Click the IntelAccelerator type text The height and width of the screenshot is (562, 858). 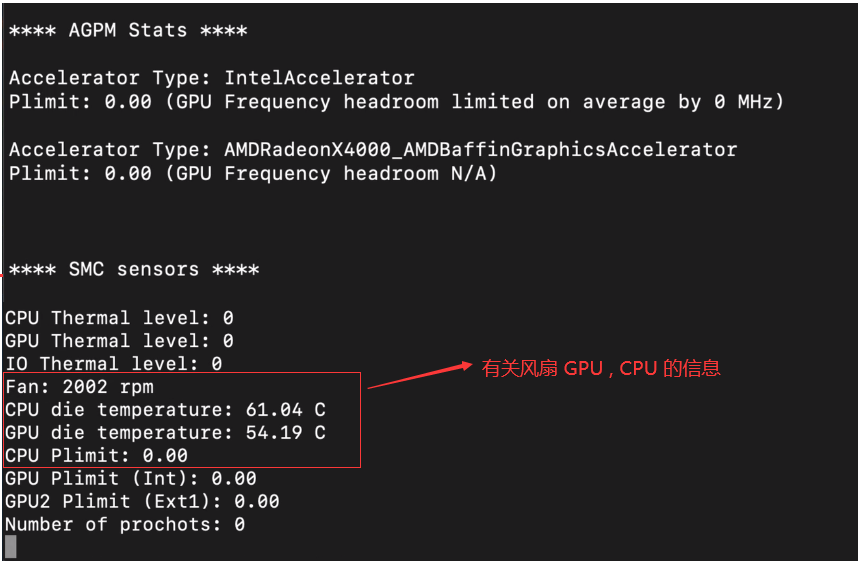pos(319,78)
